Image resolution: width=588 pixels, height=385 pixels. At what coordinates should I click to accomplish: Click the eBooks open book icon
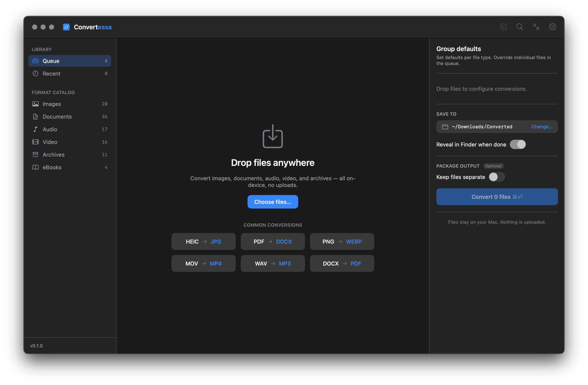coord(35,167)
